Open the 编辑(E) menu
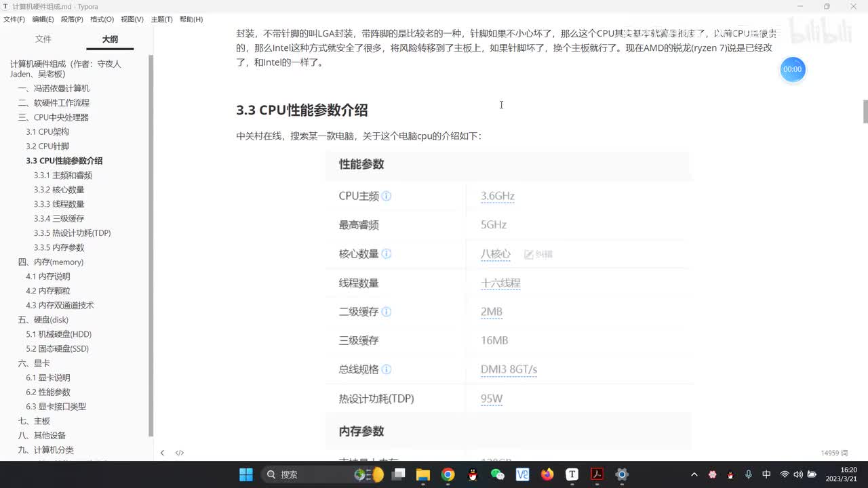The image size is (868, 488). pos(43,19)
